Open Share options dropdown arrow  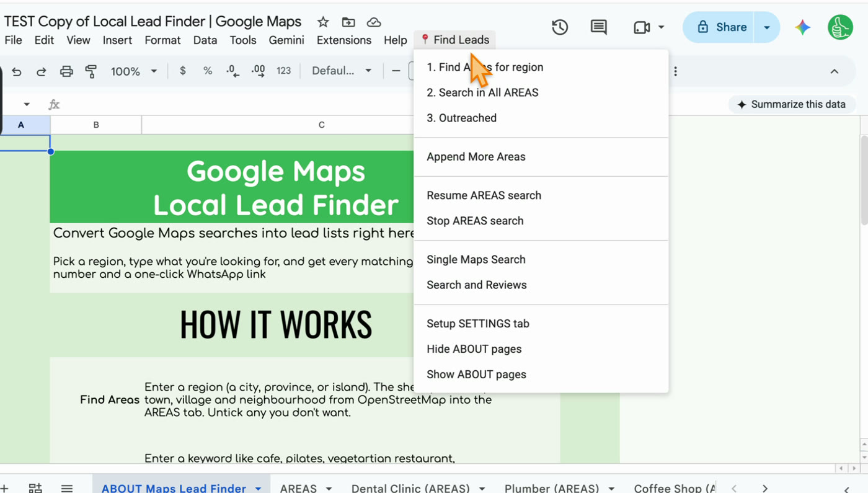pos(767,27)
